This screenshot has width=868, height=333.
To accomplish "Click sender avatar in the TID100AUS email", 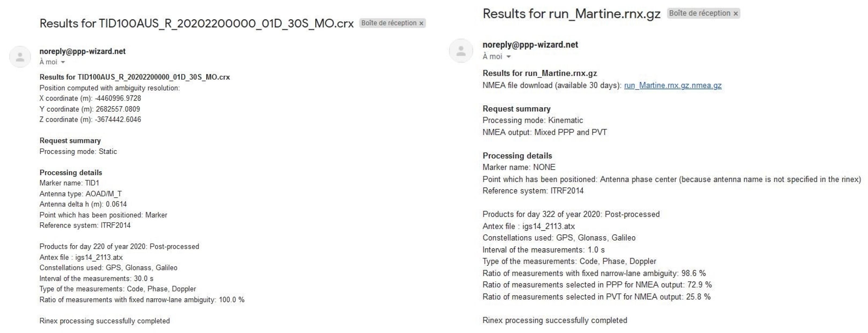I will click(20, 57).
